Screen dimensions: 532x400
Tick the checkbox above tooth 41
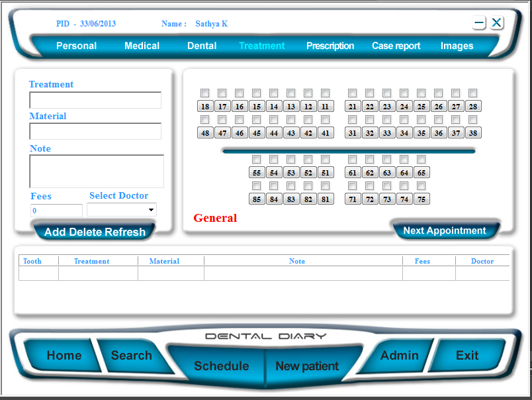[325, 120]
